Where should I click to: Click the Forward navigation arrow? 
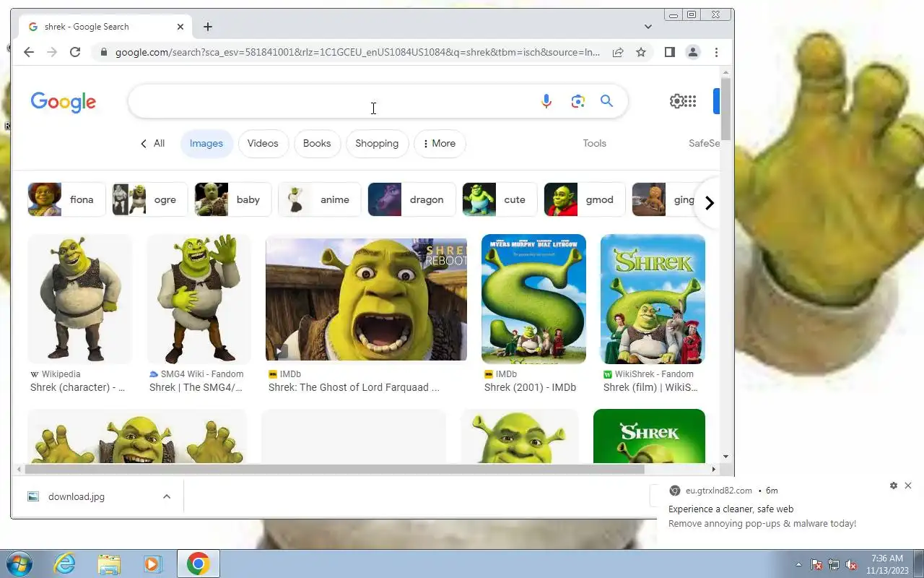click(x=51, y=52)
